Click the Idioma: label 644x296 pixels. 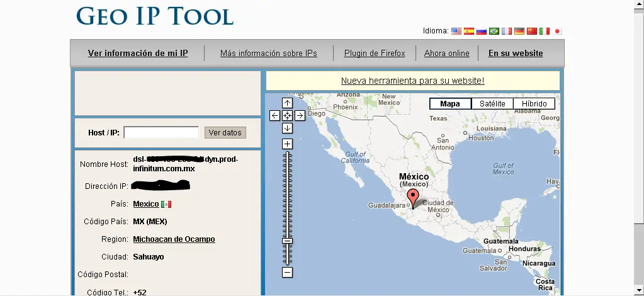(x=436, y=31)
